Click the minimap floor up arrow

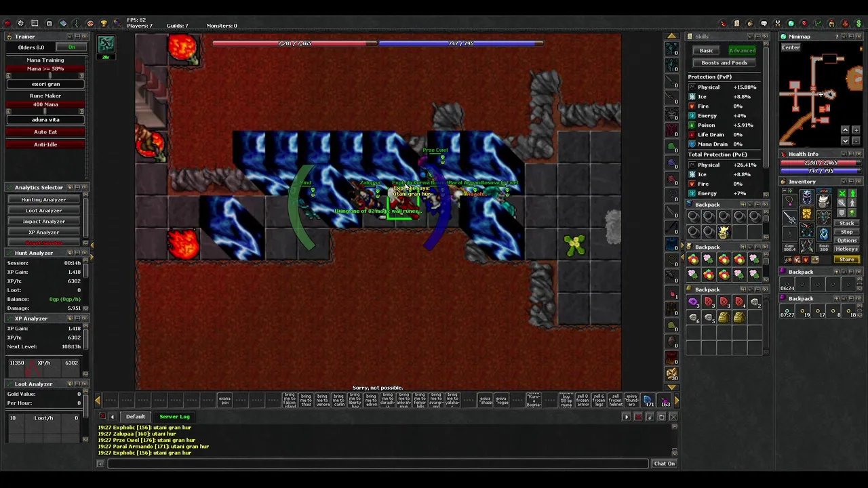pyautogui.click(x=845, y=130)
